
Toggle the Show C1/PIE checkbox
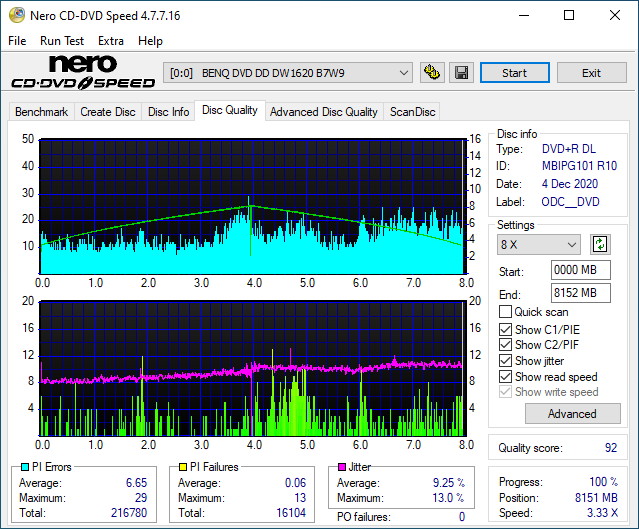[505, 329]
